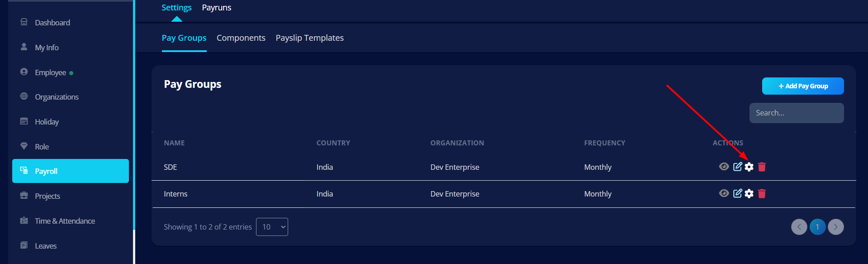This screenshot has height=264, width=868.
Task: Open the Leaves sidebar link
Action: tap(46, 246)
